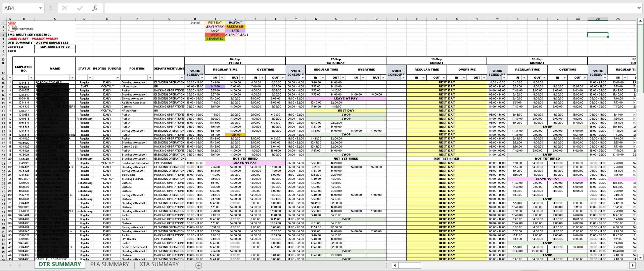Select row header 14
Image resolution: width=644 pixels, height=271 pixels.
coord(3,83)
